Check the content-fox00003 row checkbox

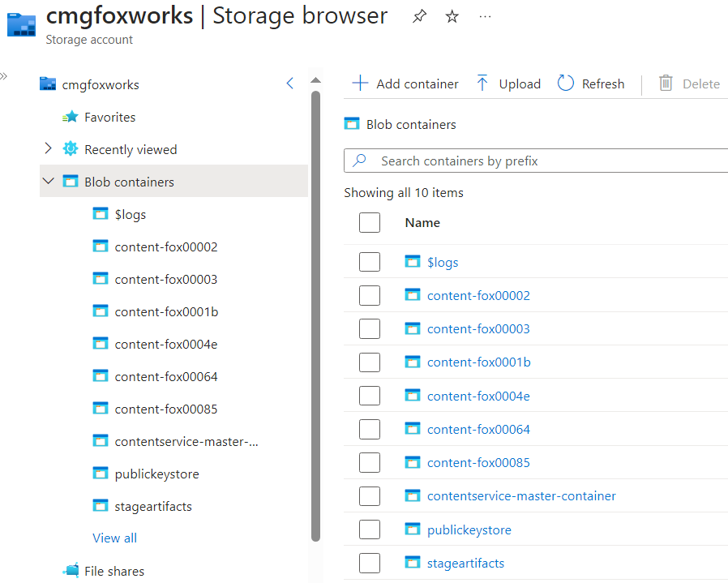(370, 329)
